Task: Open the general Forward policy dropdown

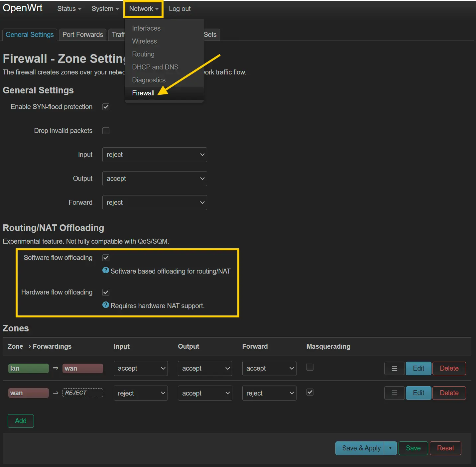Action: click(155, 202)
